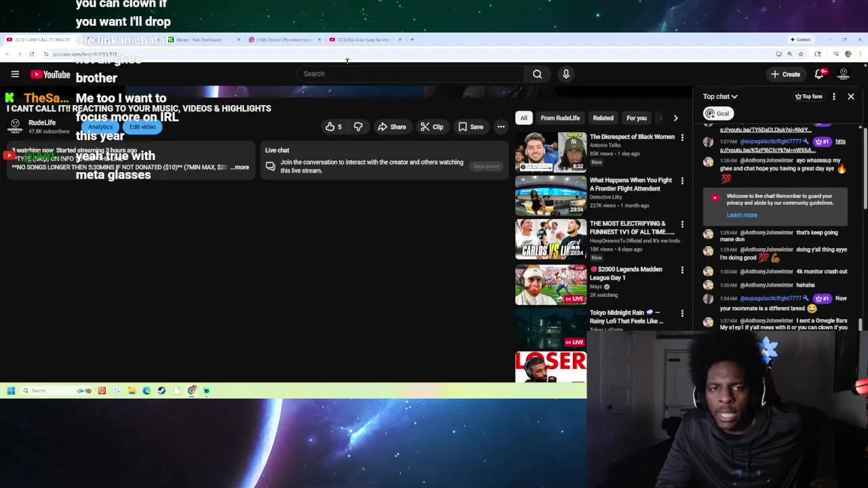The image size is (868, 488).
Task: Open options for Tokyo Midnight Rain video
Action: [682, 314]
